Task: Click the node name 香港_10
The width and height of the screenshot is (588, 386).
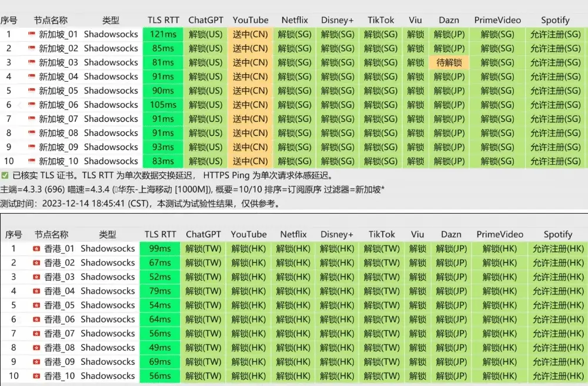Action: click(x=59, y=376)
